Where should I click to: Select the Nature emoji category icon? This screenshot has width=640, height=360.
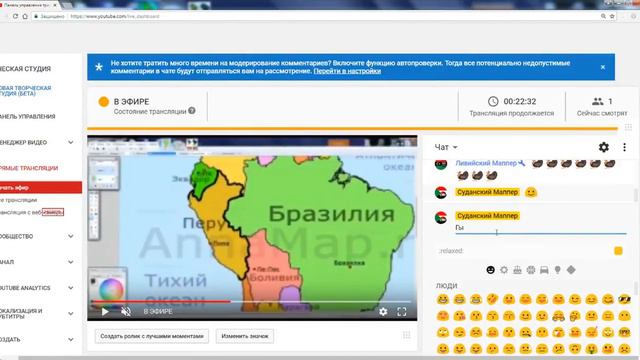(504, 270)
